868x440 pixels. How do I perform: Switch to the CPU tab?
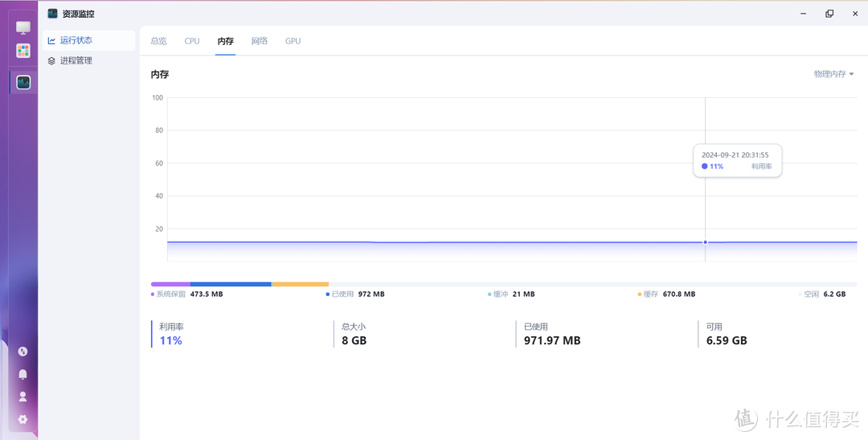(x=192, y=41)
